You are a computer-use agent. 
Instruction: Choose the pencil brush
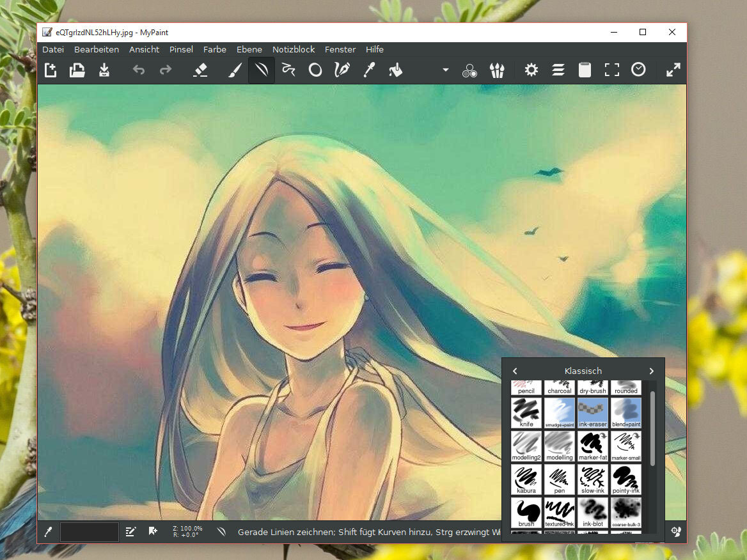[x=526, y=387]
